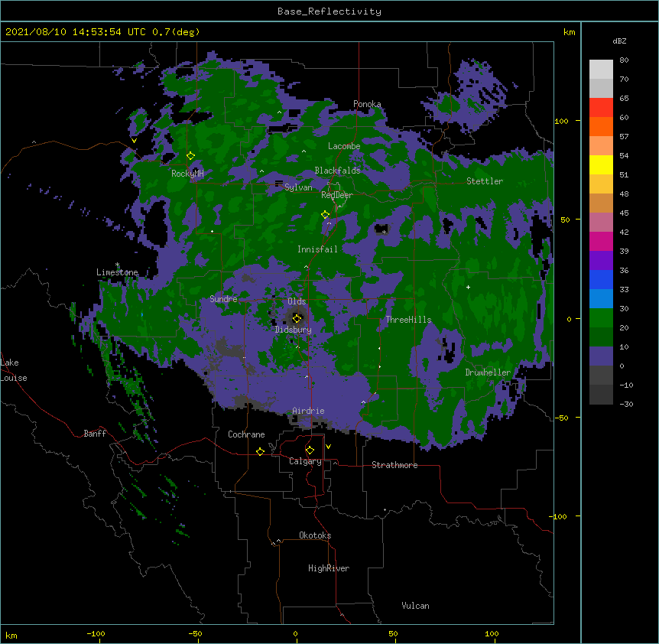The height and width of the screenshot is (644, 659).
Task: Click the ThreeHills label
Action: click(408, 320)
